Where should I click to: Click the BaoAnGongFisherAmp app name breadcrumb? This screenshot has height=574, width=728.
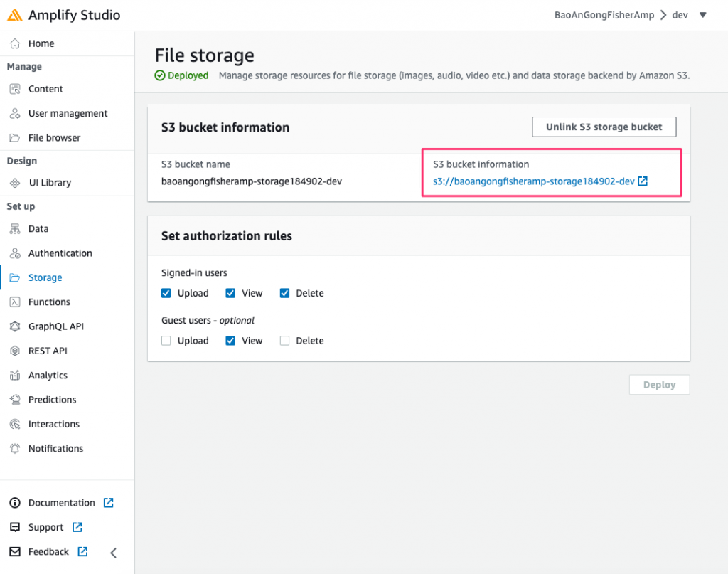tap(604, 15)
